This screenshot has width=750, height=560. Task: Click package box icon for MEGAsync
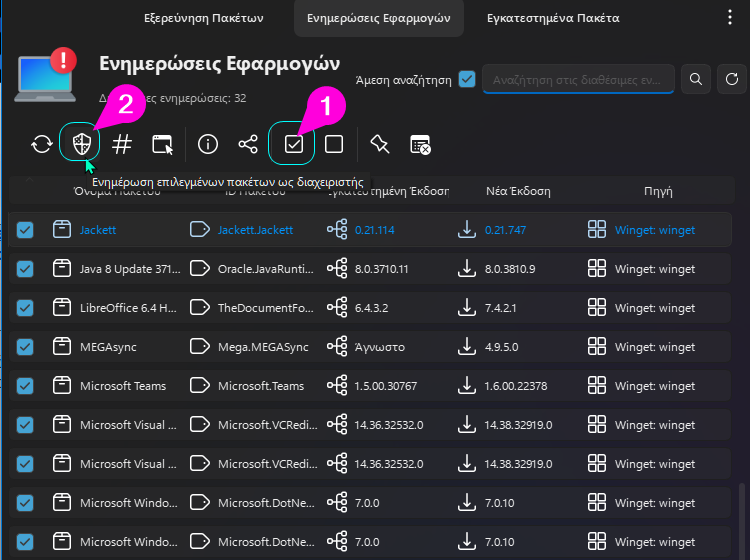coord(62,347)
